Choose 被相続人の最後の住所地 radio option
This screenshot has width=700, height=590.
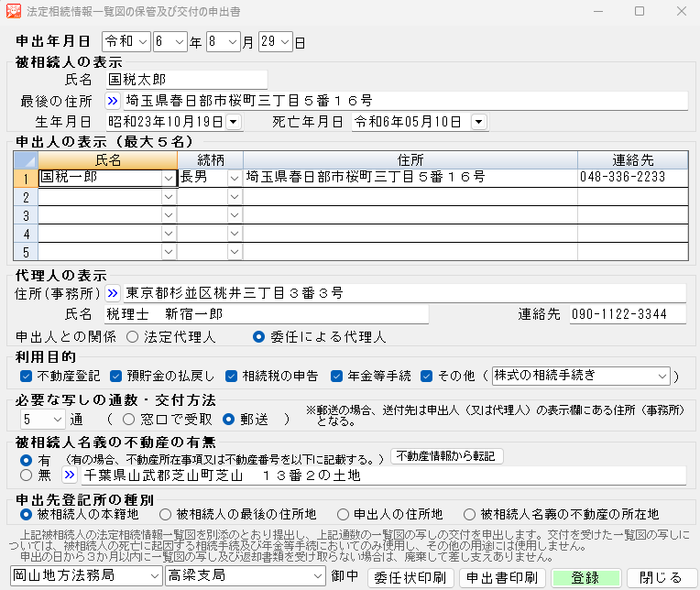coord(166,515)
